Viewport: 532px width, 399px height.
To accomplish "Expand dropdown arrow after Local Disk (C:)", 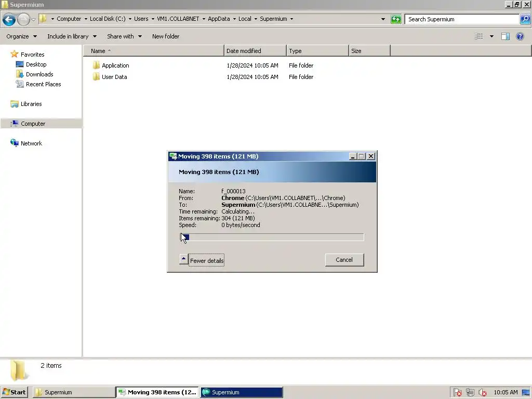I will pyautogui.click(x=130, y=19).
